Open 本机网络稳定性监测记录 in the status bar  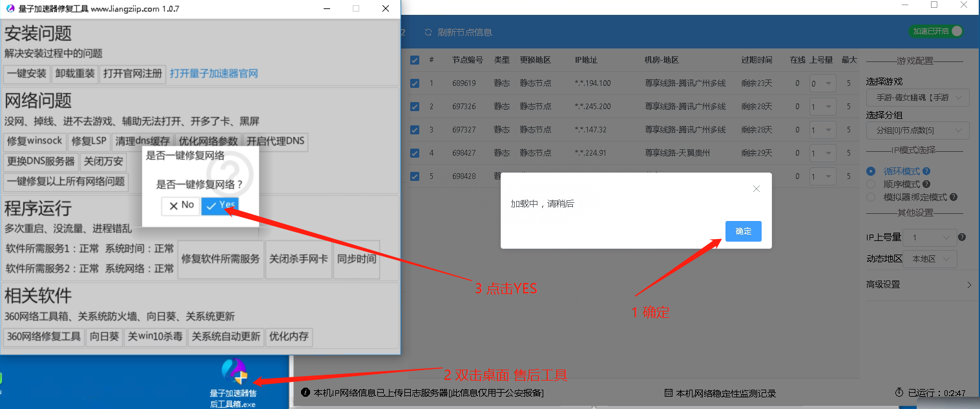click(720, 393)
